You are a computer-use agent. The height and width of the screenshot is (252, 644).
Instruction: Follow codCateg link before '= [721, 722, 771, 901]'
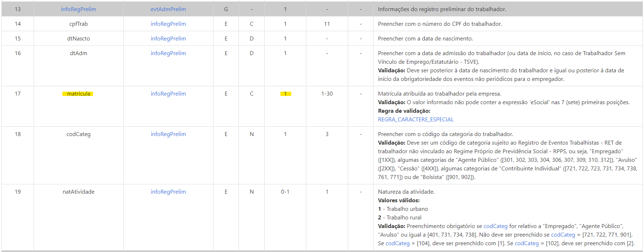pos(563,235)
